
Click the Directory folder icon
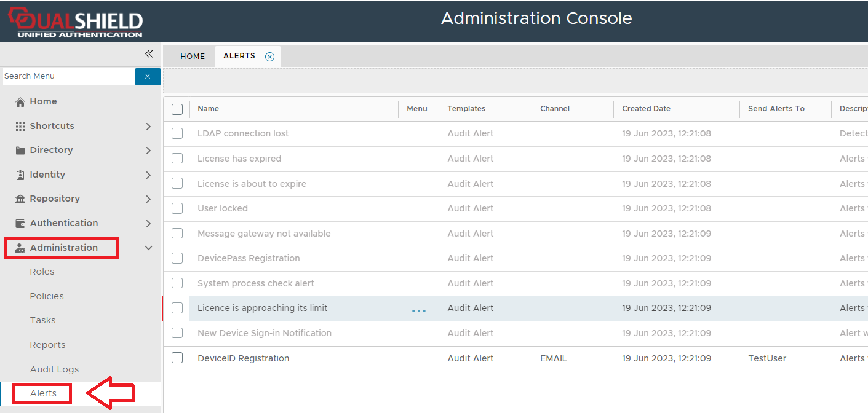(20, 151)
